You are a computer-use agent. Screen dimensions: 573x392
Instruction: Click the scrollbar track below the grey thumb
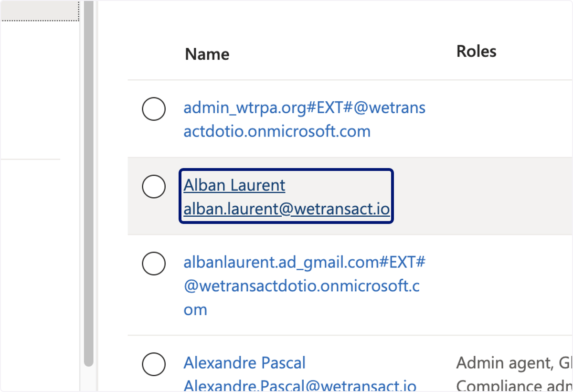(x=88, y=379)
